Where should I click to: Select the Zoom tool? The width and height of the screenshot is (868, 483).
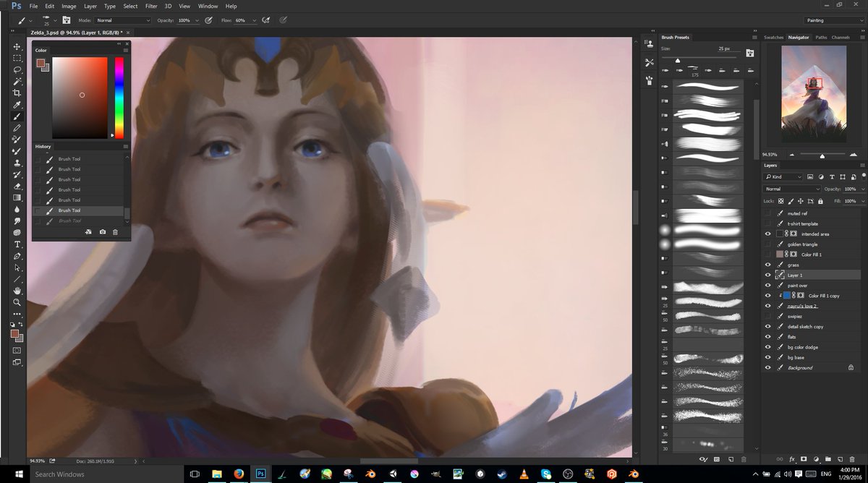click(17, 302)
